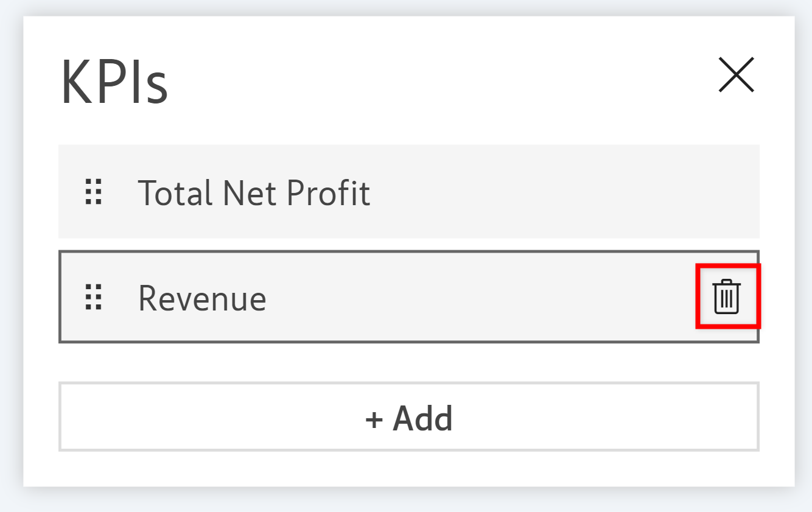Remove Revenue using the trash can

[727, 297]
